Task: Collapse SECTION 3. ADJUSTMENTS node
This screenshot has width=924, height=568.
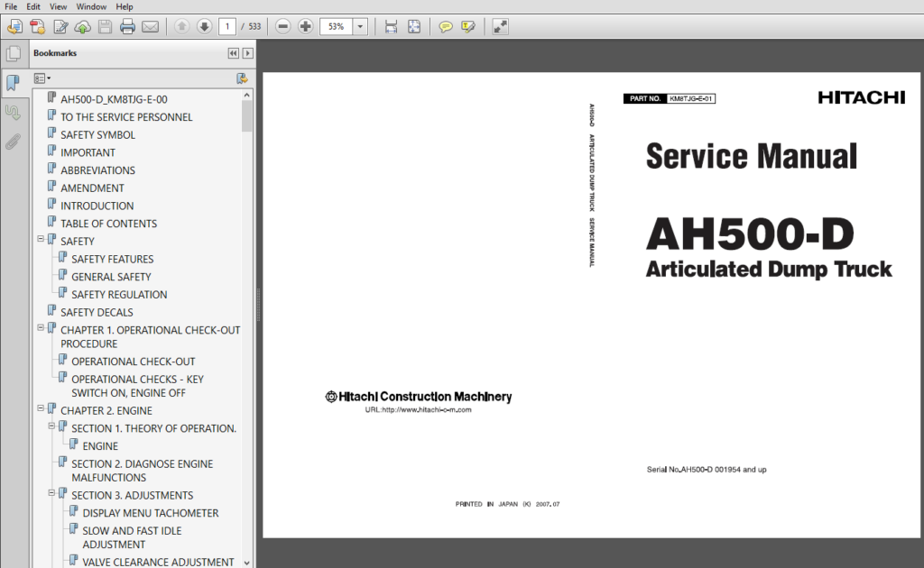Action: 51,492
